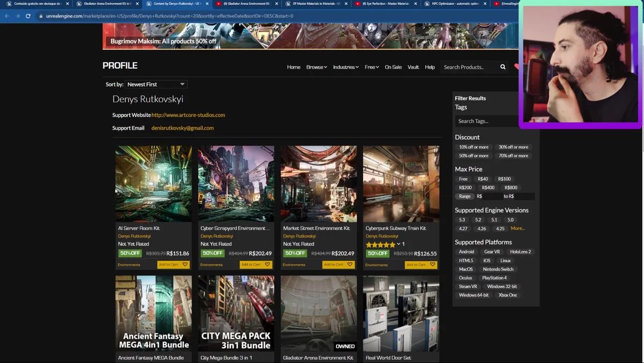Filter by PlayStation 4 platform
The height and width of the screenshot is (363, 644).
494,278
